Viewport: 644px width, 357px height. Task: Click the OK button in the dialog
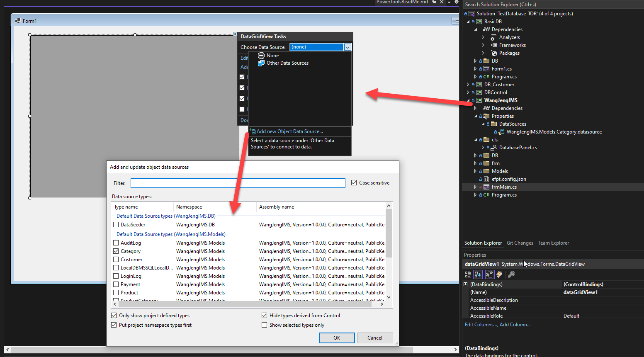coord(337,338)
